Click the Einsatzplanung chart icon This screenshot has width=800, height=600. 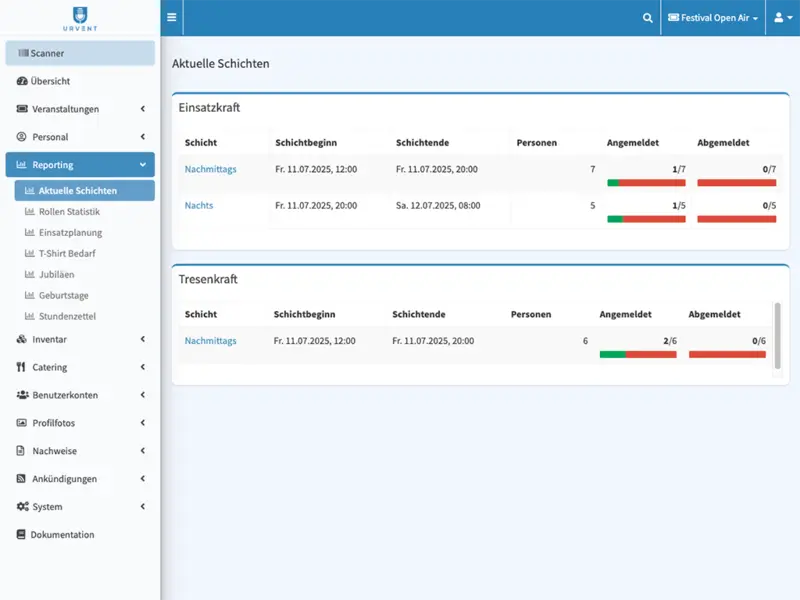(x=30, y=232)
